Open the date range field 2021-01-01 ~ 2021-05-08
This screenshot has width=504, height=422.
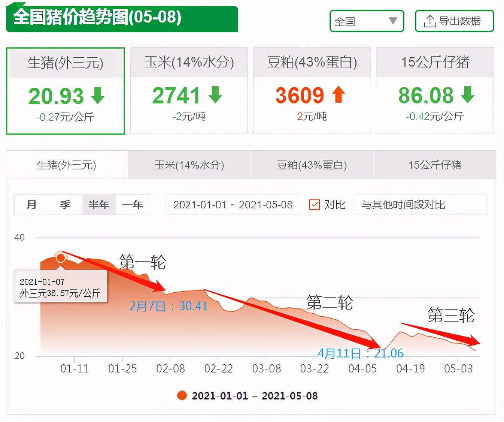(233, 205)
